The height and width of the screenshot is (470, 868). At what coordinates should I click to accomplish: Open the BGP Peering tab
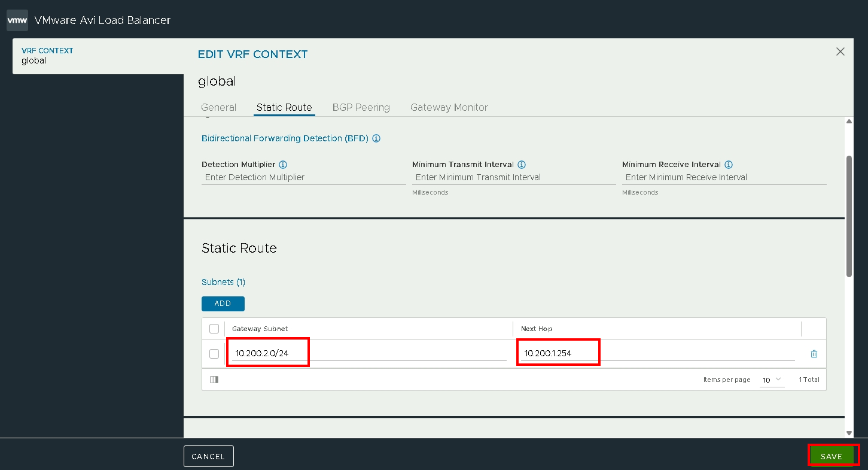click(x=361, y=108)
